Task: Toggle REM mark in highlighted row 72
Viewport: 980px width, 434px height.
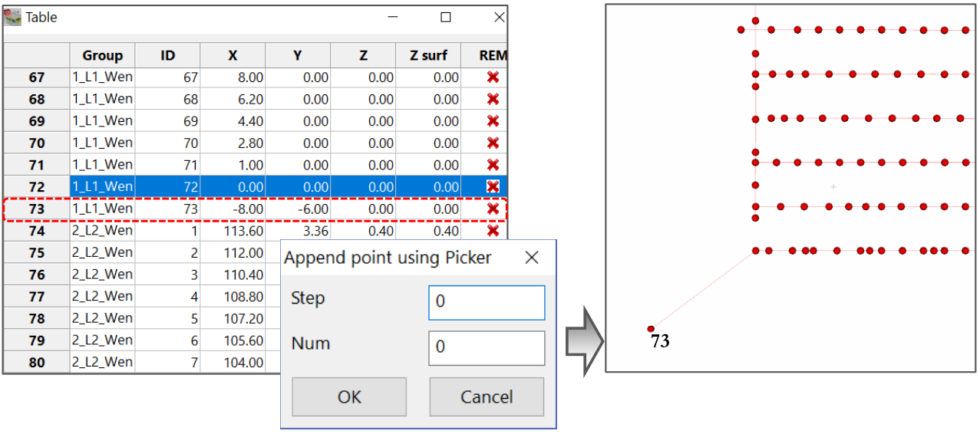Action: click(493, 186)
